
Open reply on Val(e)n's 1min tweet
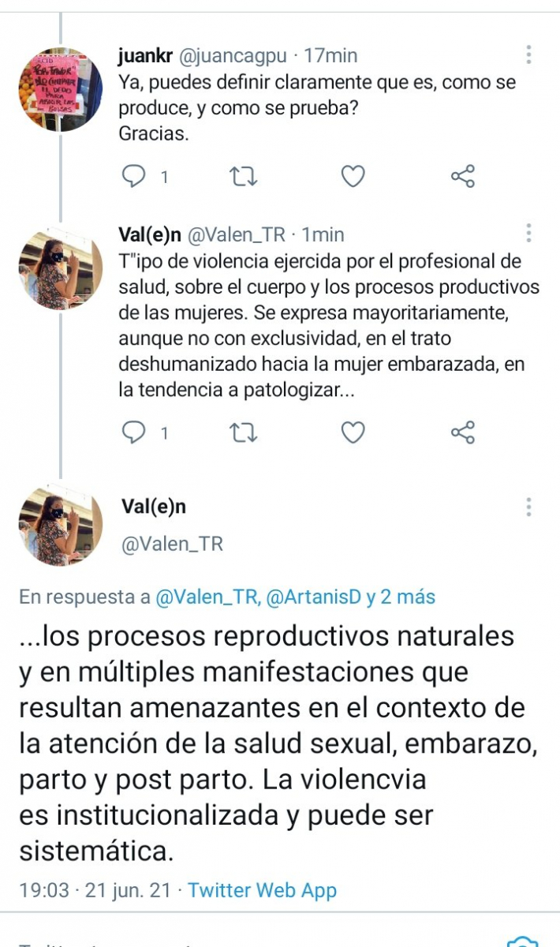134,432
